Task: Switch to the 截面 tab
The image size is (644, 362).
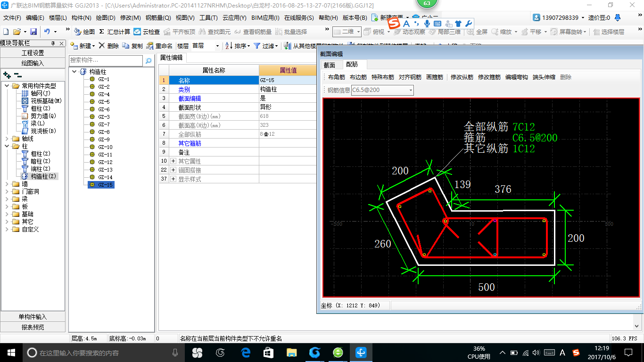Action: [330, 65]
